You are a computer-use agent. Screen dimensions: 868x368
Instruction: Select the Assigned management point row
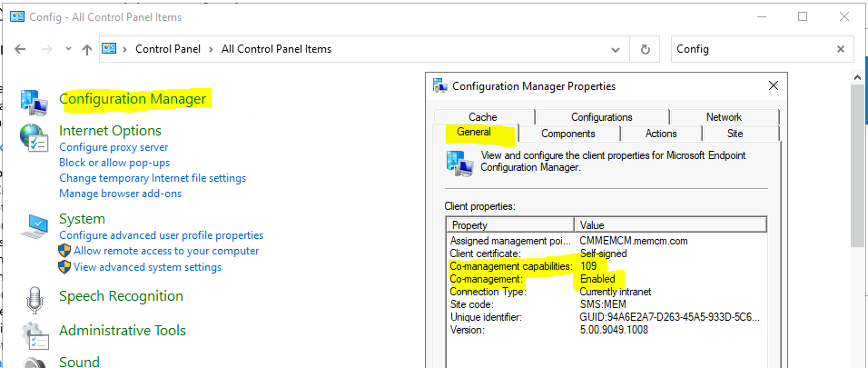[607, 241]
